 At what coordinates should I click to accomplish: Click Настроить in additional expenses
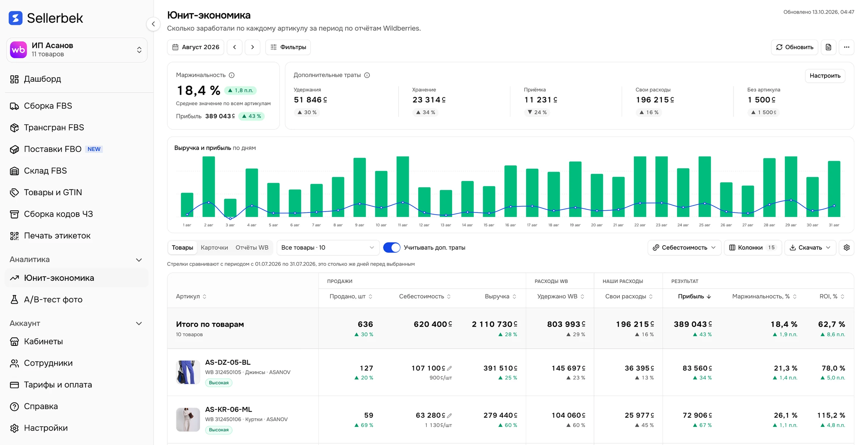click(x=825, y=76)
